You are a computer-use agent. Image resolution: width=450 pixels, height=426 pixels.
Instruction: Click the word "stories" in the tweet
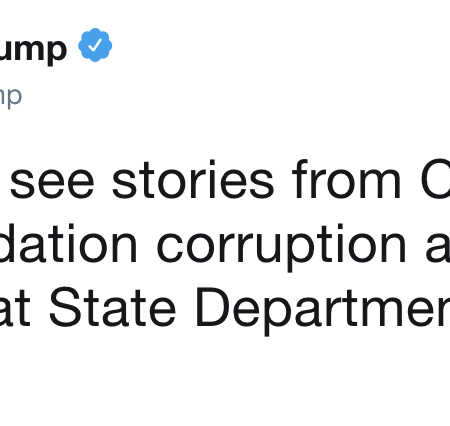193,180
